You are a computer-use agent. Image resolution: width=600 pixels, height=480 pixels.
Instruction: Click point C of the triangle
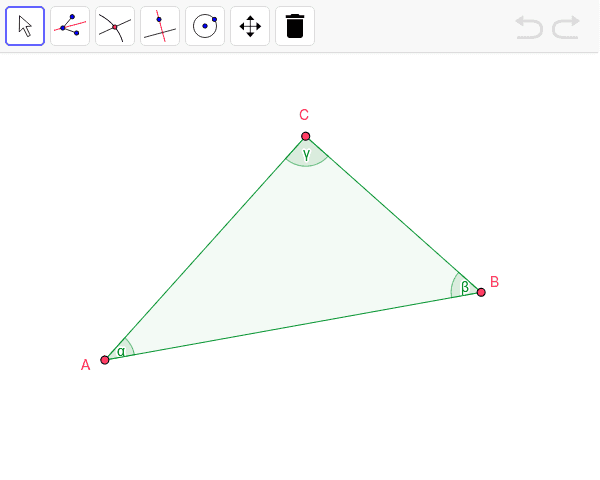coord(305,136)
